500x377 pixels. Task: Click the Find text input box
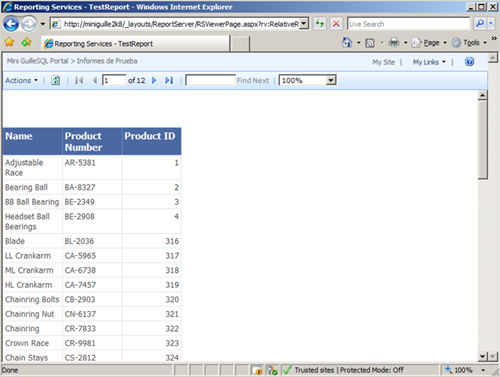210,80
